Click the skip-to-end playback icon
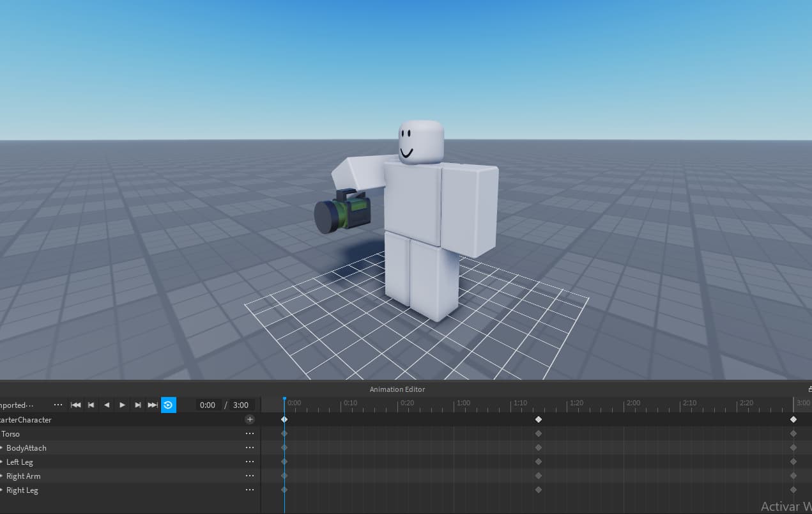 [x=153, y=405]
